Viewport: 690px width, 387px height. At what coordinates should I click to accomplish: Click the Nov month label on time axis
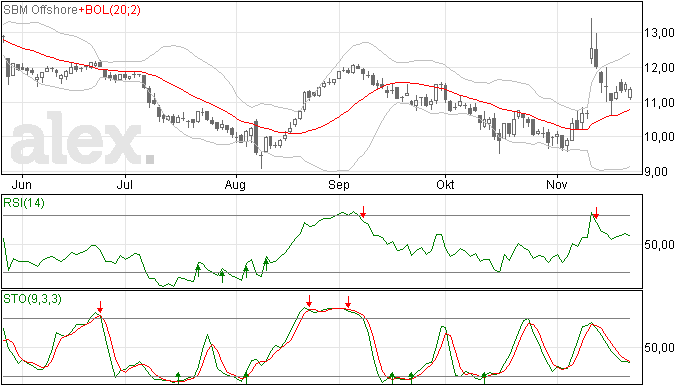point(557,184)
